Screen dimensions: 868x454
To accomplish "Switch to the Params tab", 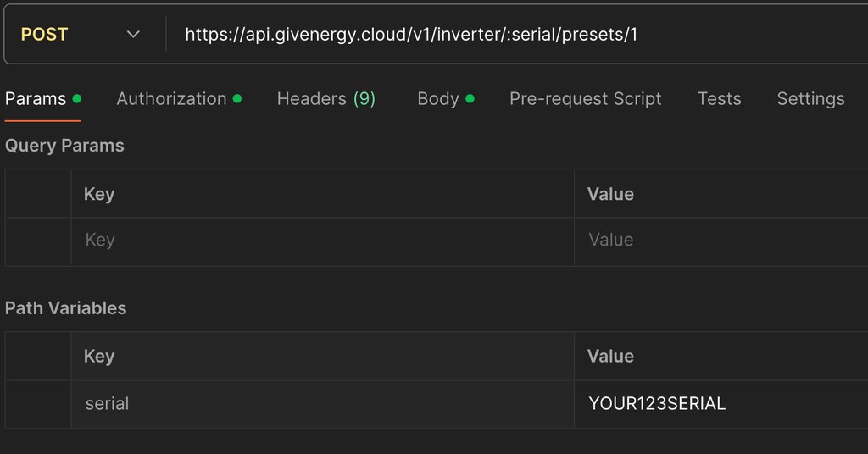I will coord(36,99).
